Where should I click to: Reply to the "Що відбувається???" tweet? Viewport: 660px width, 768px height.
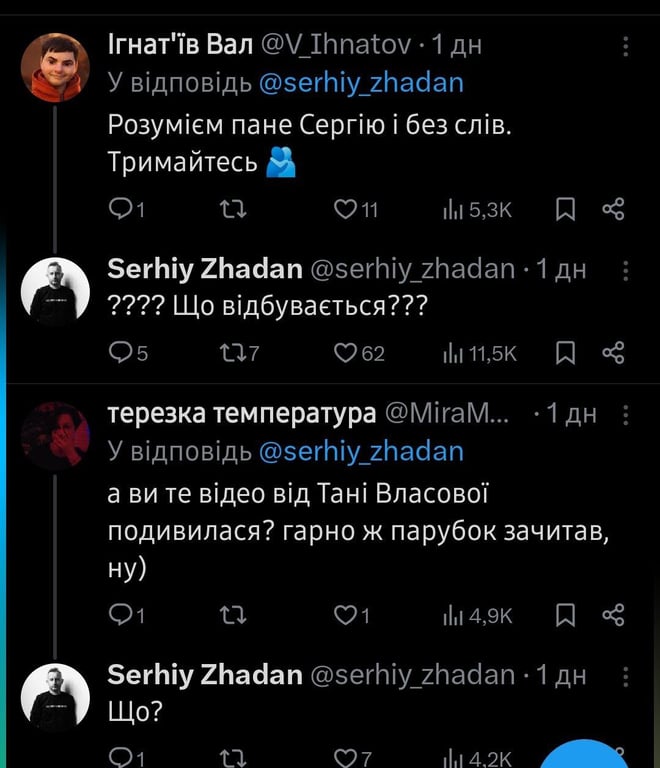[x=118, y=352]
